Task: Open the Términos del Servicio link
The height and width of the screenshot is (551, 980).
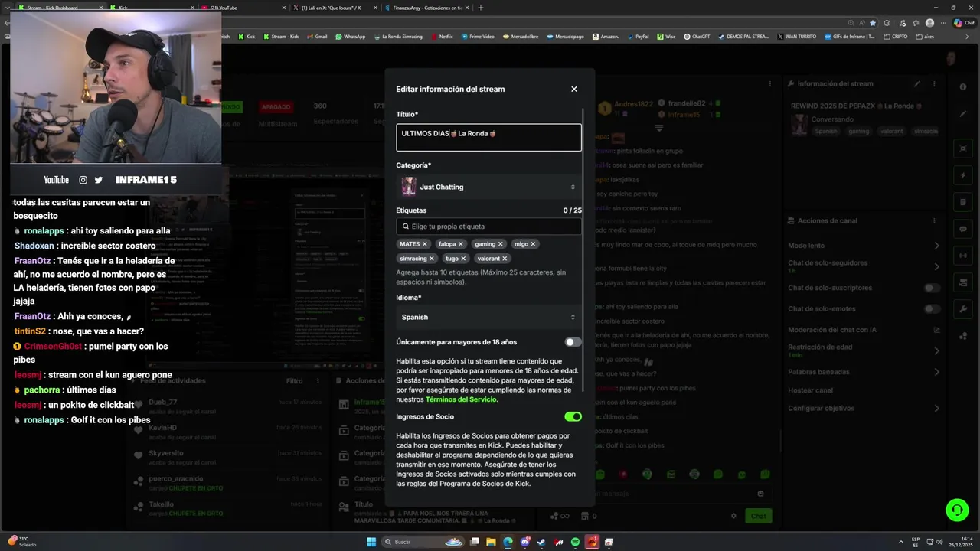Action: (x=461, y=399)
